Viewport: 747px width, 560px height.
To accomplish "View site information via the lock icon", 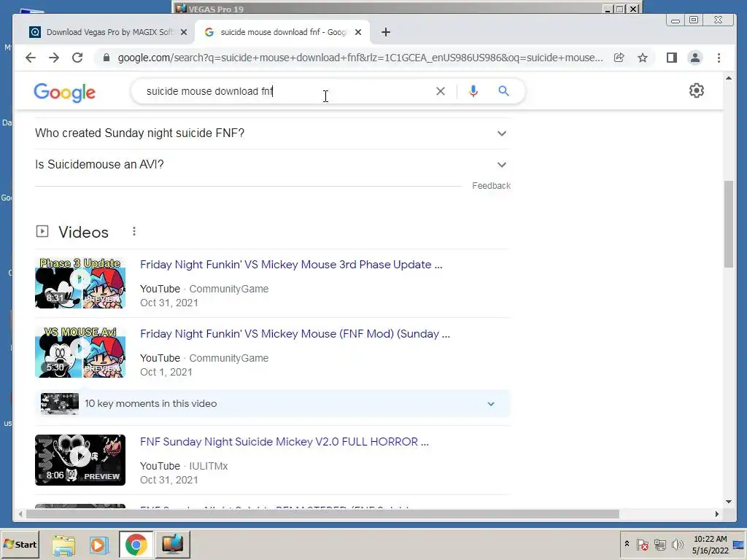I will 107,58.
